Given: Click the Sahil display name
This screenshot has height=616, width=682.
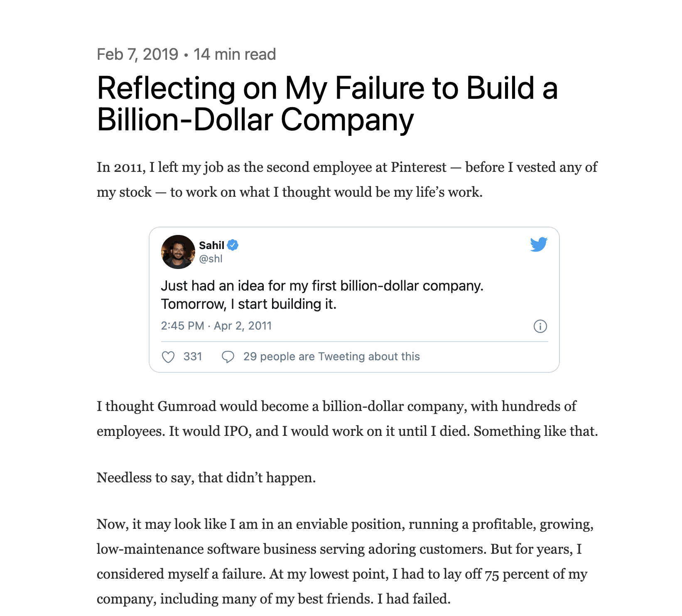Looking at the screenshot, I should click(x=211, y=245).
